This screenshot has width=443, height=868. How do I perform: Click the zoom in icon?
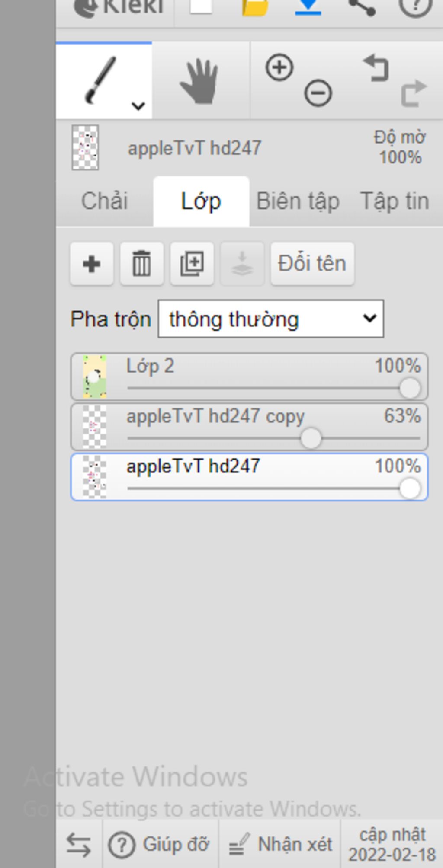coord(279,67)
